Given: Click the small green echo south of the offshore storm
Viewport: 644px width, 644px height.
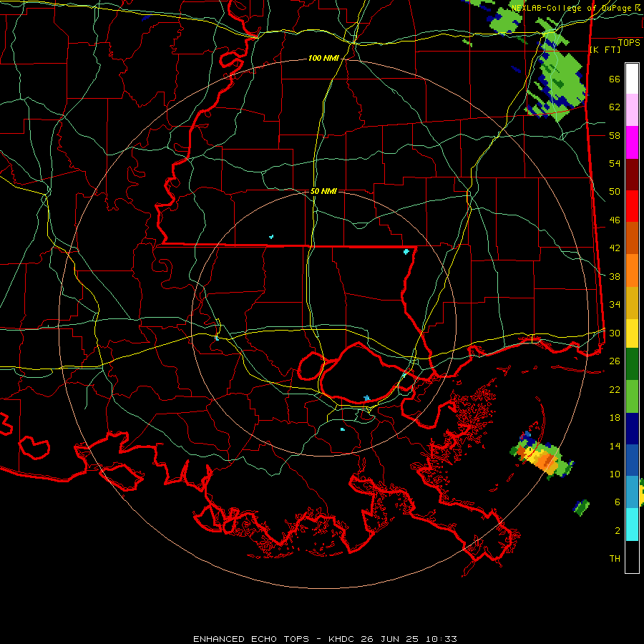Looking at the screenshot, I should point(581,507).
